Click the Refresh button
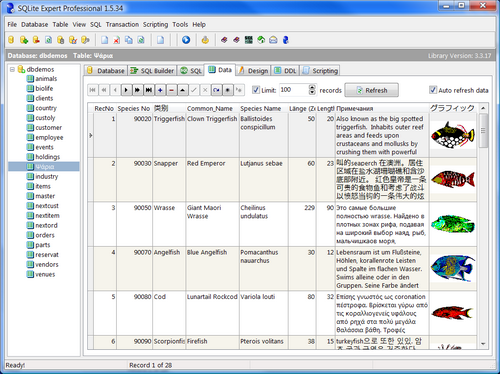Image resolution: width=500 pixels, height=374 pixels. click(371, 90)
